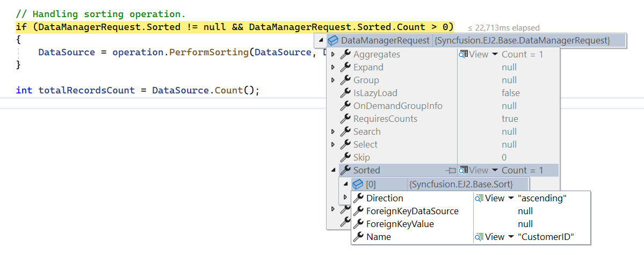Open the View dropdown arrow for Name
This screenshot has height=255, width=644.
(x=510, y=237)
